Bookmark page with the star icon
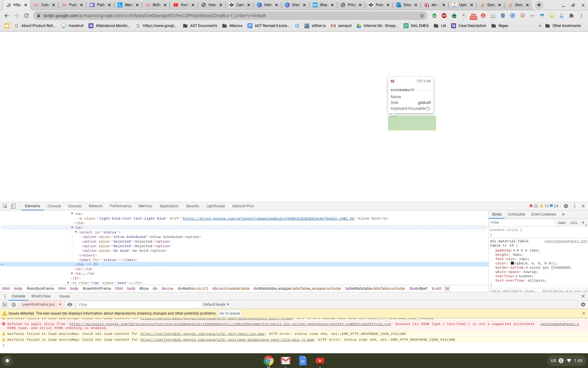This screenshot has height=368, width=588. pos(422,16)
